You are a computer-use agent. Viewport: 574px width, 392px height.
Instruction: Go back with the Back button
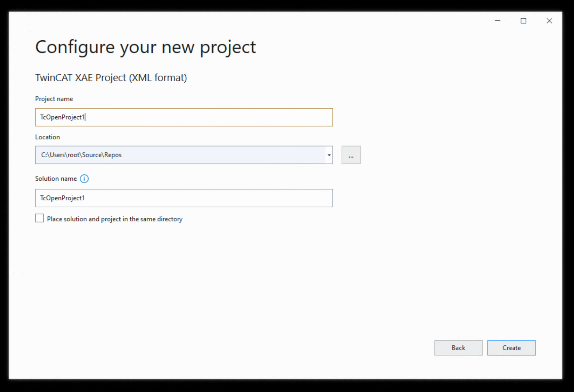[458, 348]
